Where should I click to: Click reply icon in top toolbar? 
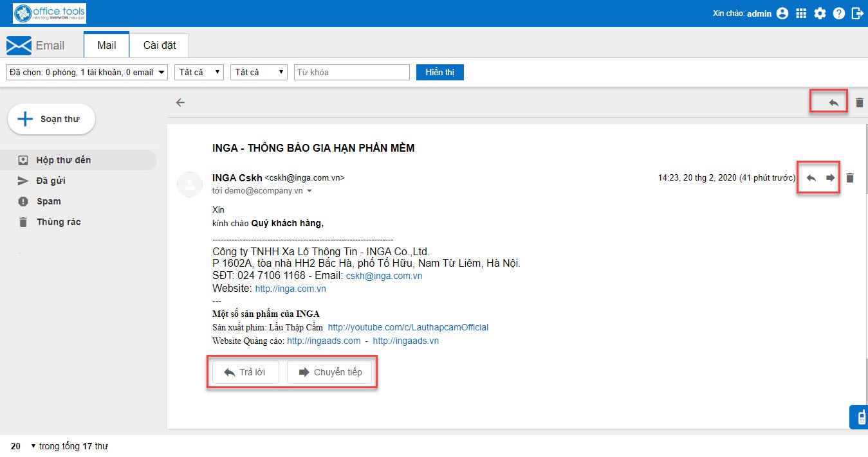834,102
